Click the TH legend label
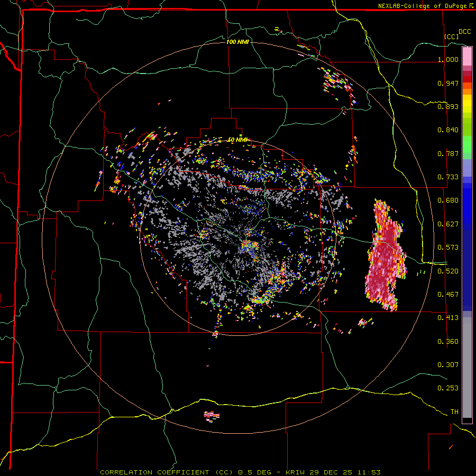 (454, 412)
